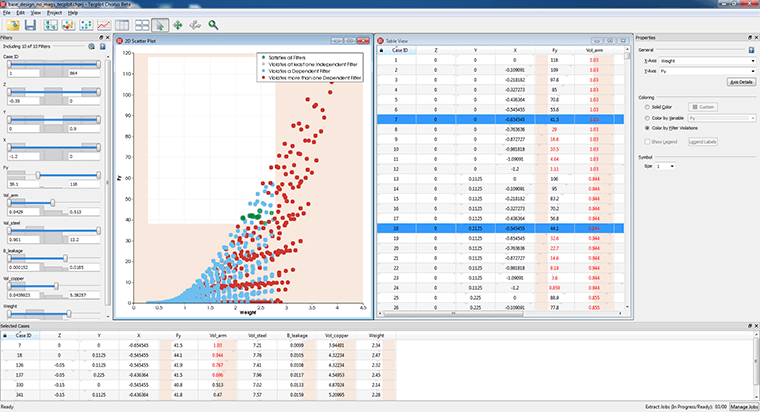Click lock icon in Selected Cases header
This screenshot has width=760, height=412.
coord(5,335)
